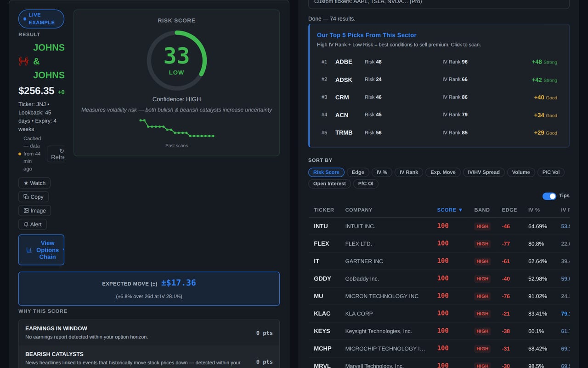Add JNJ to Watch list
588x368 pixels.
(x=34, y=183)
